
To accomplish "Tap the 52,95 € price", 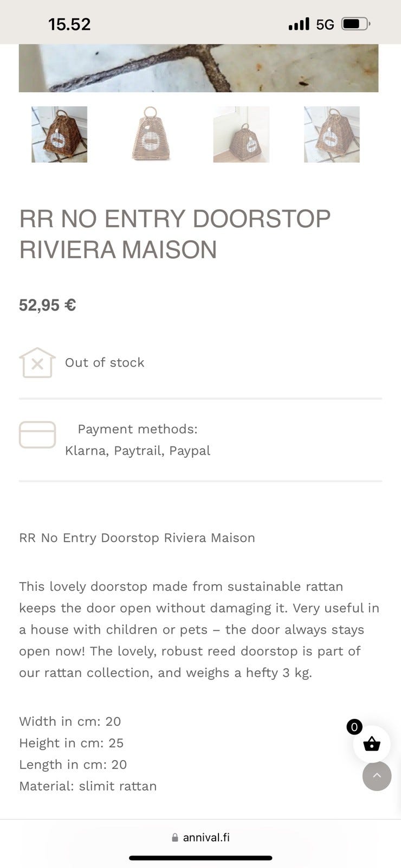I will [x=48, y=305].
